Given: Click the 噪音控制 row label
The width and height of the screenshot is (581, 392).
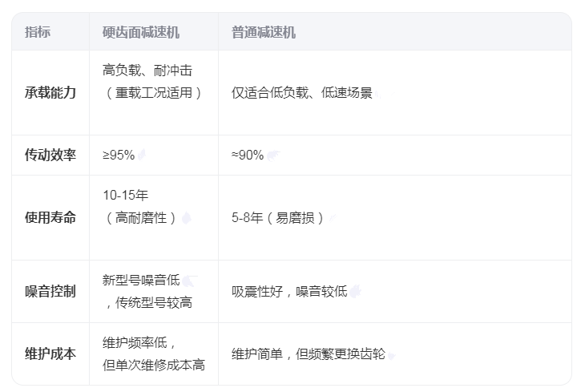Looking at the screenshot, I should (50, 292).
